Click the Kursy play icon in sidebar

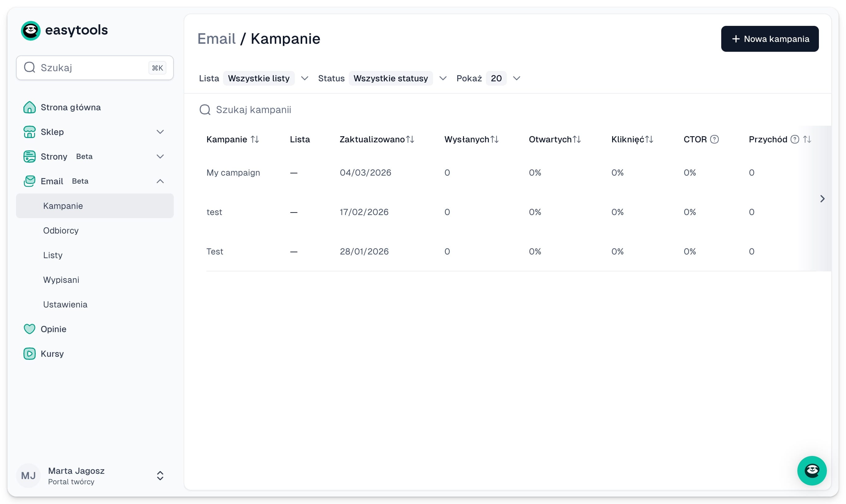(x=30, y=354)
